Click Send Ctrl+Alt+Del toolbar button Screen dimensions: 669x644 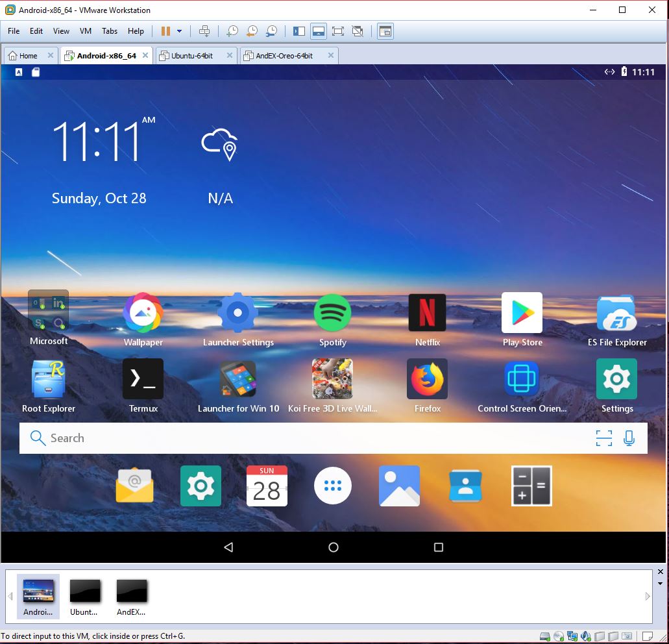pos(204,31)
